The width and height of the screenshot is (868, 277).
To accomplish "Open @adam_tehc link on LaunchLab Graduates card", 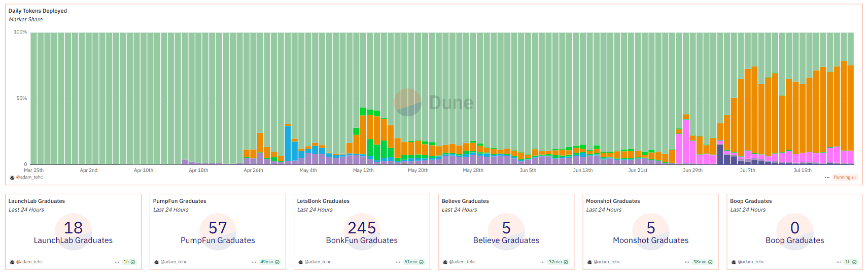I will tap(29, 262).
